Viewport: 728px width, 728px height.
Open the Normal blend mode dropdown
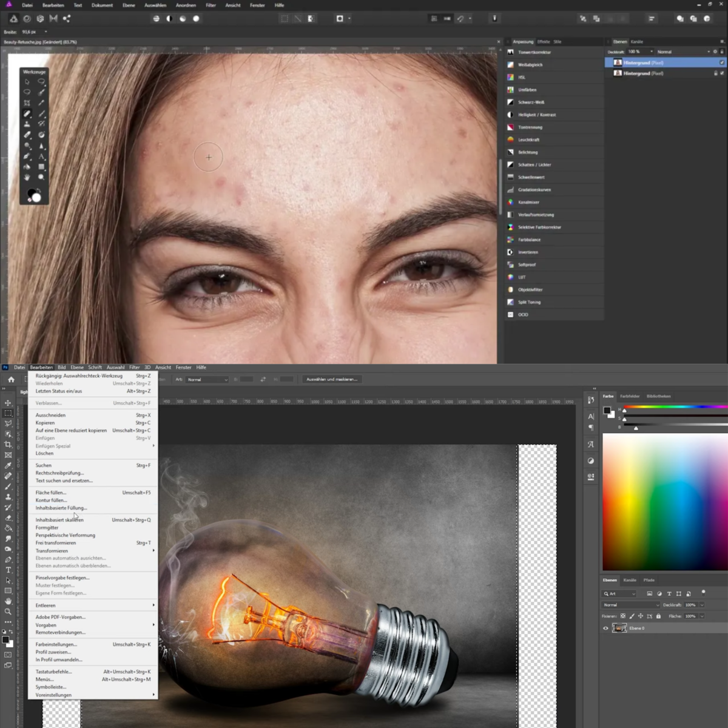point(630,605)
